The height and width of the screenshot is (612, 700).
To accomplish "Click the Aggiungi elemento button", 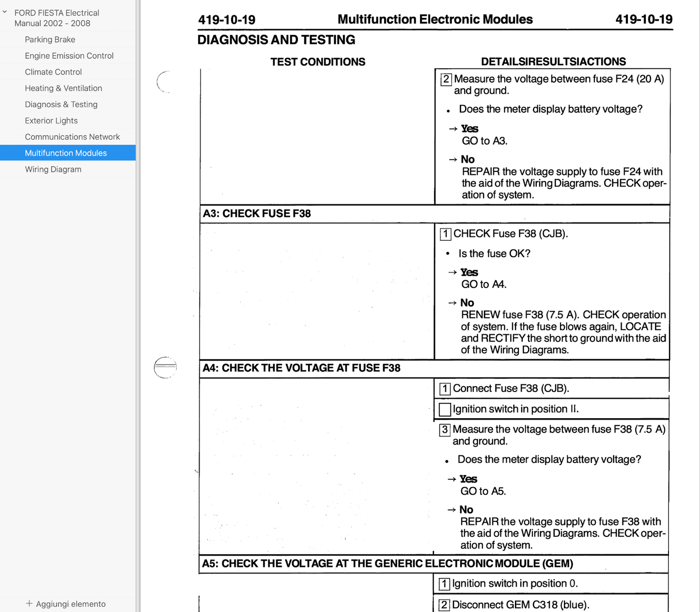I will point(65,604).
